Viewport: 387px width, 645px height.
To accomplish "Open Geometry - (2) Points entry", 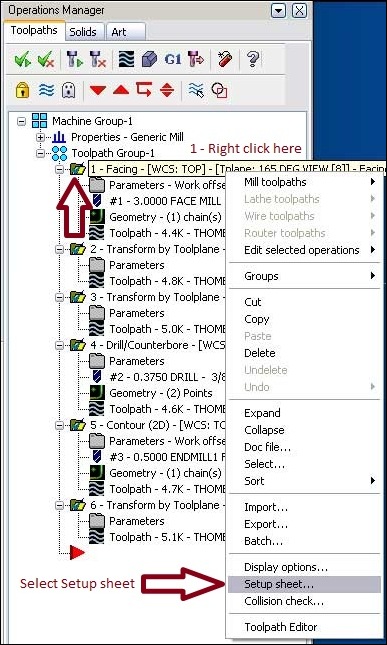I will click(161, 393).
